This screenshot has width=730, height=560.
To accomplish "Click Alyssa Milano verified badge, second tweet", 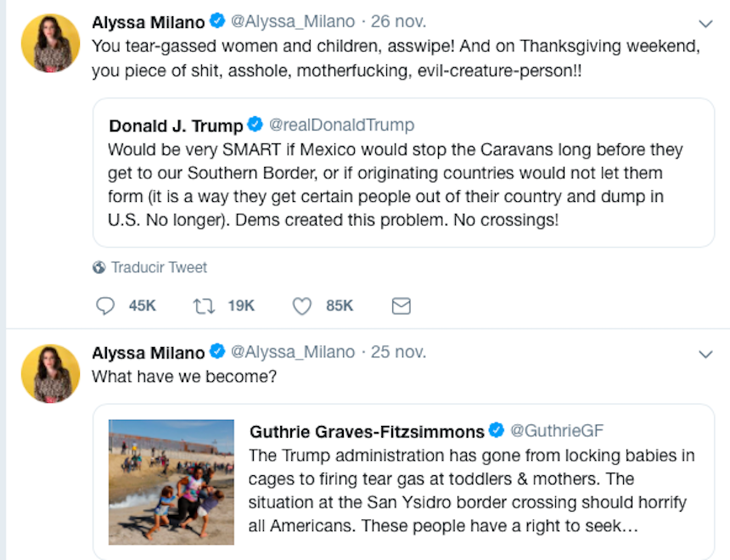I will click(217, 351).
